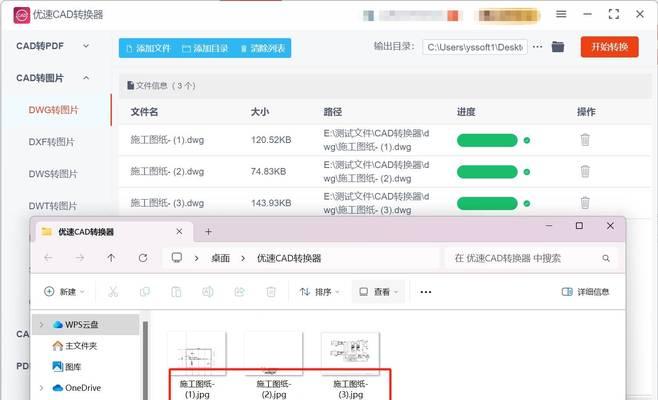This screenshot has width=658, height=400.
Task: Go forward in File Explorer
Action: coord(80,258)
